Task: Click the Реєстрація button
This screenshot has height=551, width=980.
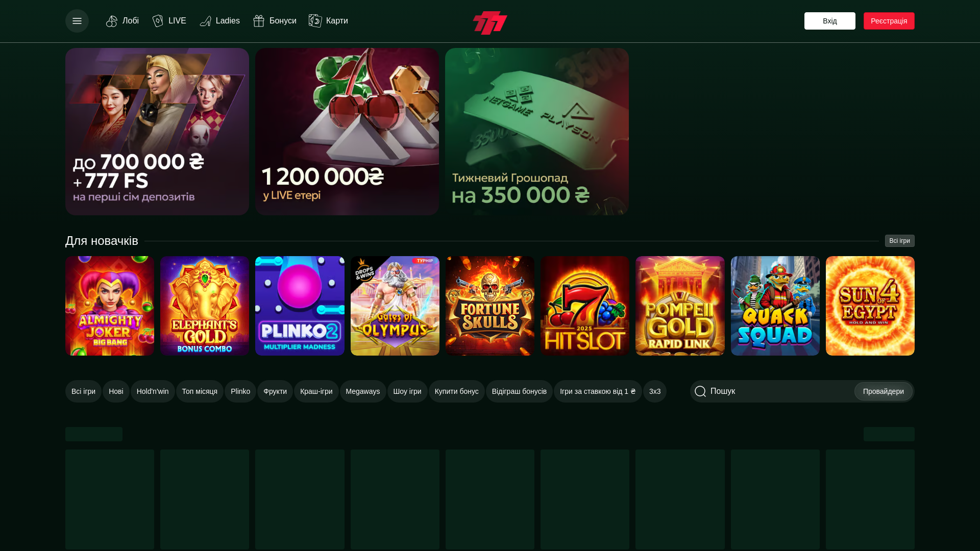Action: click(x=889, y=21)
